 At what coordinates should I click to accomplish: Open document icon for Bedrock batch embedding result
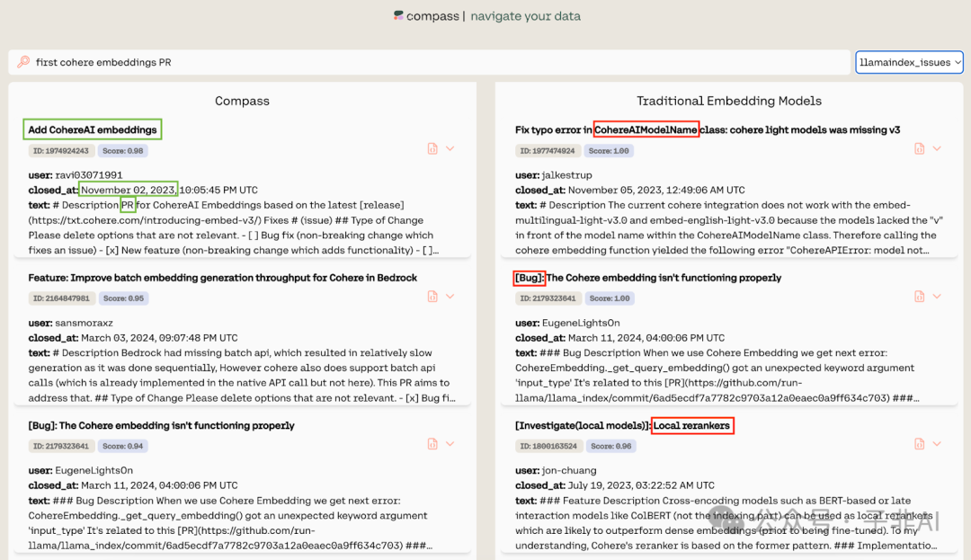pyautogui.click(x=432, y=297)
